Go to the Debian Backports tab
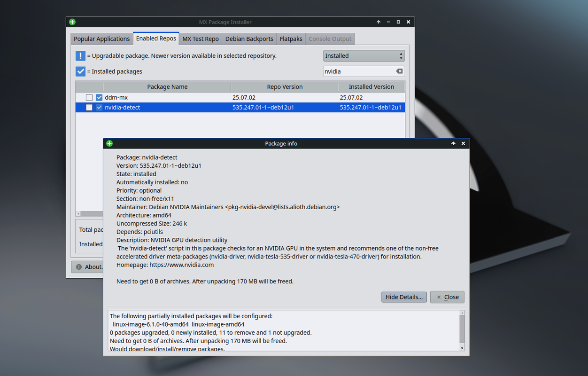 tap(249, 39)
